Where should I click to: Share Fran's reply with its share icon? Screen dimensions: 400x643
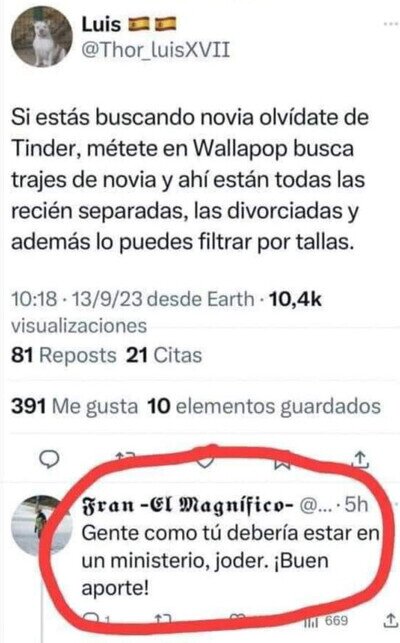[x=390, y=620]
